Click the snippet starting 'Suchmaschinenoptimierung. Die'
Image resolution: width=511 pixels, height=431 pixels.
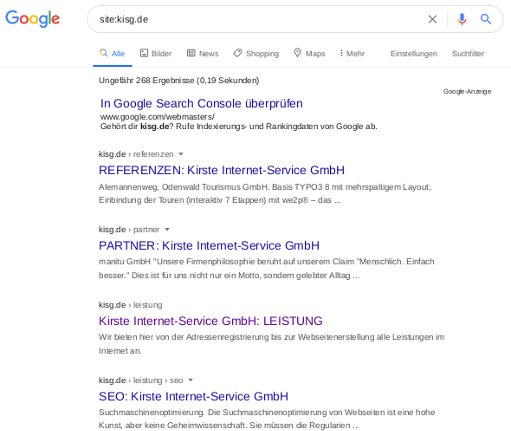click(x=267, y=419)
